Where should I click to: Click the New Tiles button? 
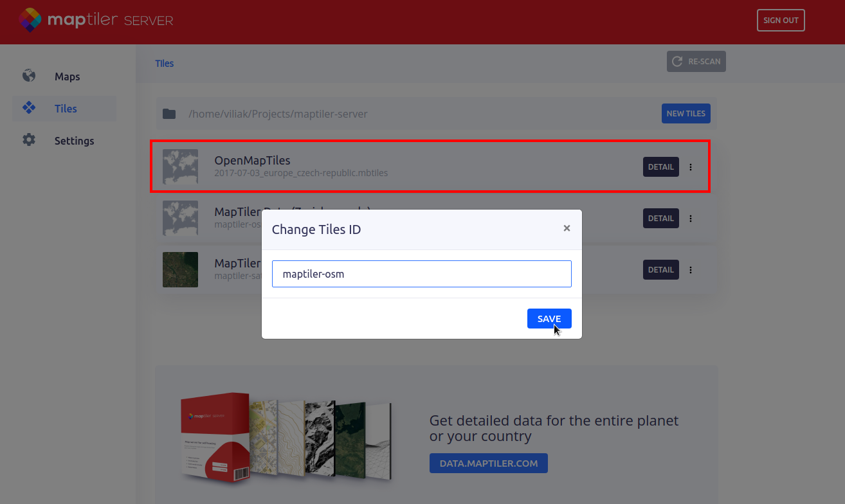click(x=686, y=114)
